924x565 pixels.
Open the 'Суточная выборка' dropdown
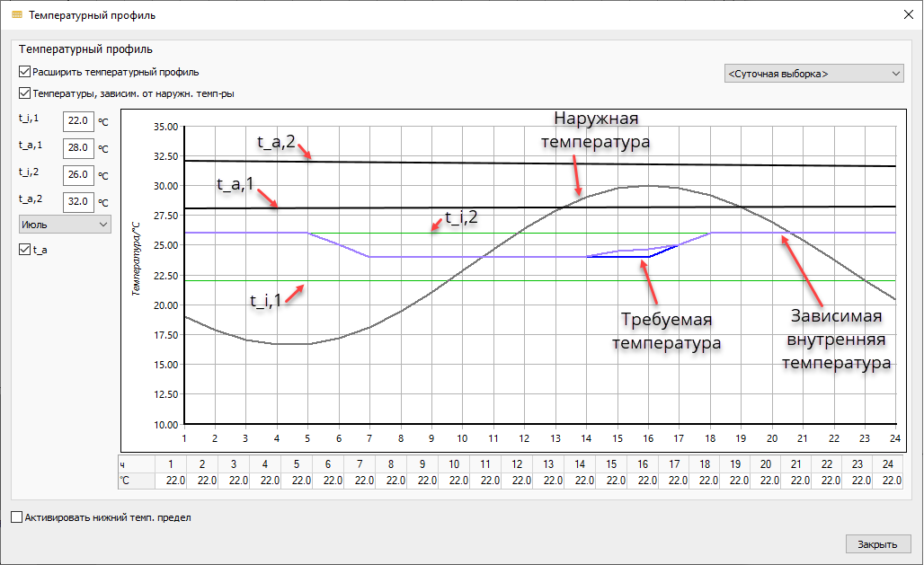pyautogui.click(x=813, y=74)
